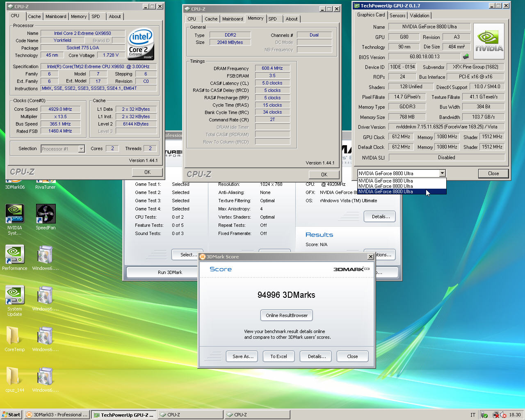Click the DRAM Frequency 608.4 MHz field

tap(273, 68)
